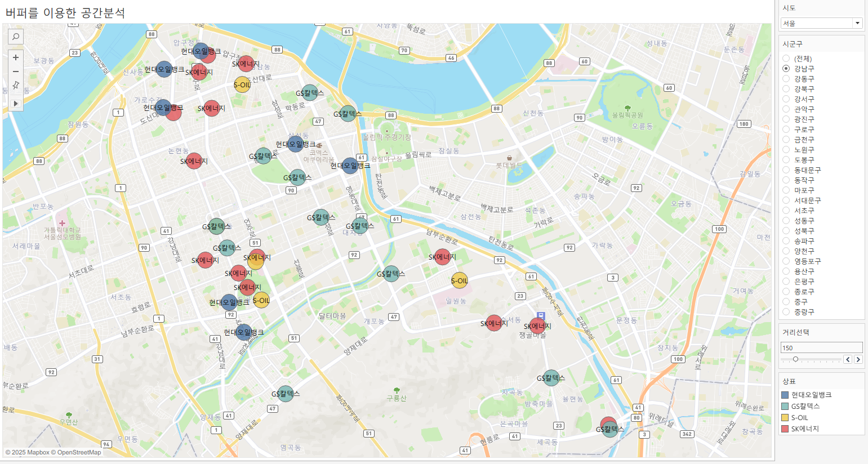
Task: Open the 시도 dropdown showing 서울
Action: pos(822,23)
